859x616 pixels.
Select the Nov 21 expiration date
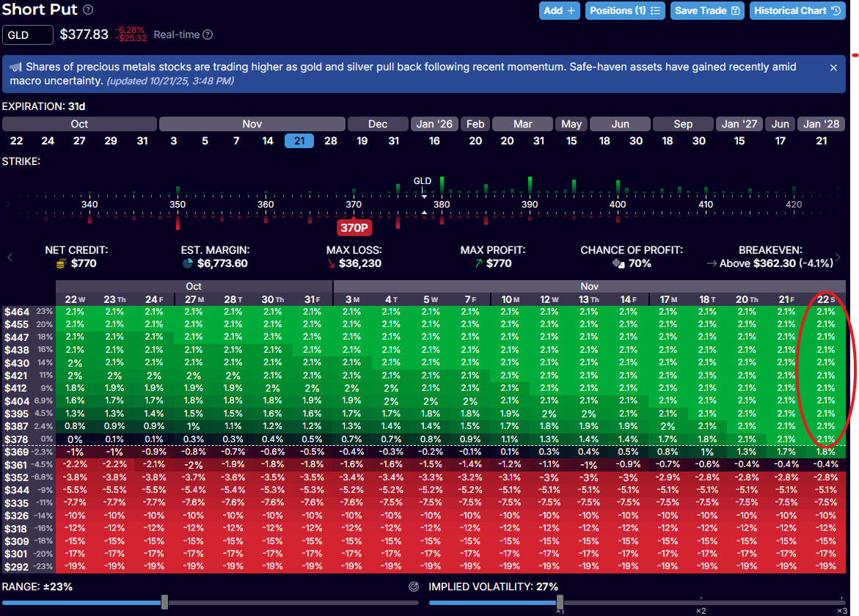tap(299, 140)
